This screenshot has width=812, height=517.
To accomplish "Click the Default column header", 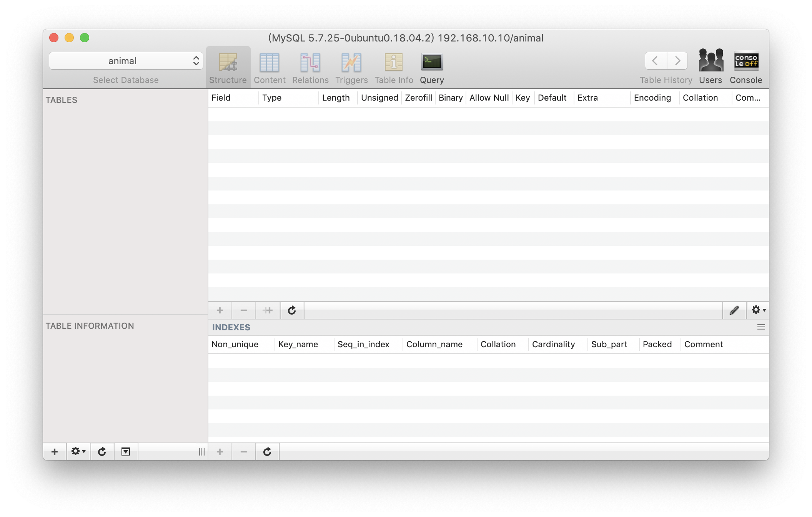I will click(x=554, y=98).
